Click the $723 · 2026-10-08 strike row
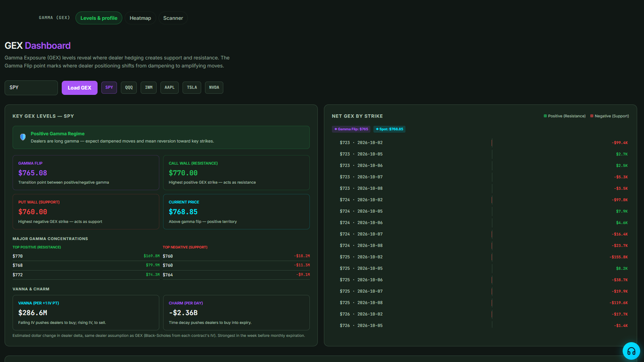 480,188
